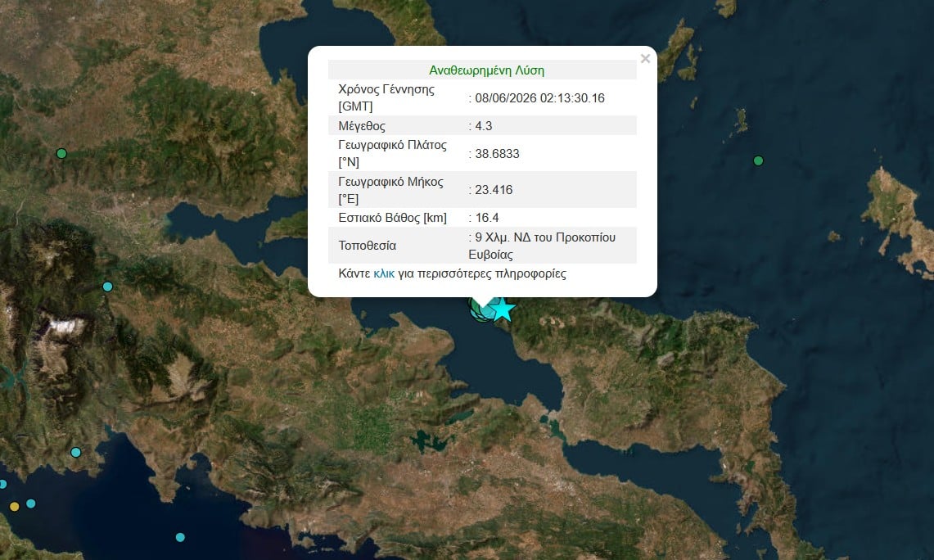This screenshot has width=934, height=560.
Task: Select the latitude value 38.6833
Action: (498, 154)
